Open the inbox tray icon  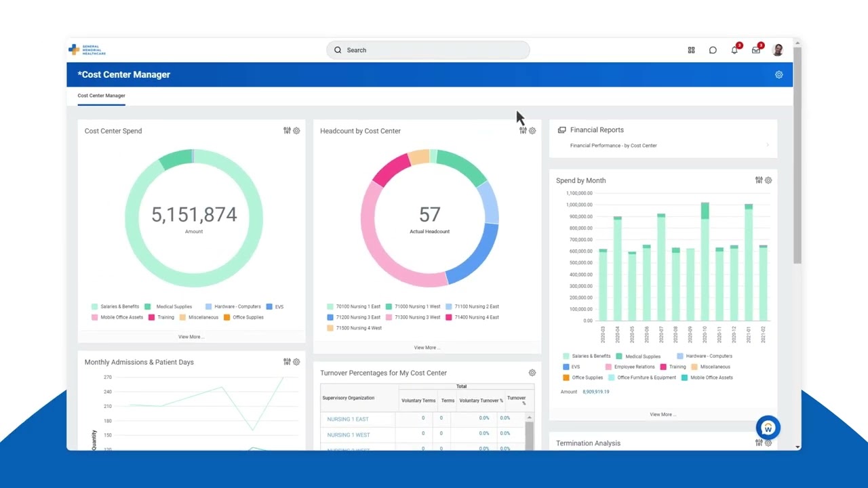(756, 50)
